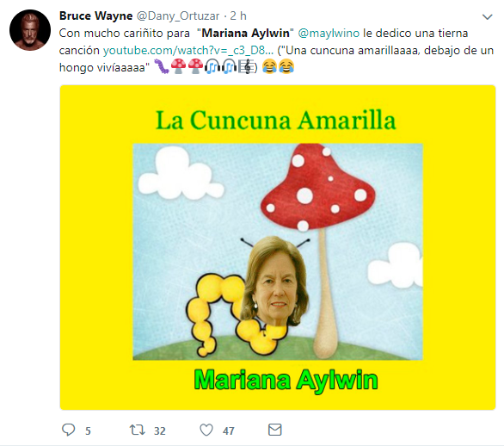Click the red mushroom in image
This screenshot has height=446, width=504.
[318, 190]
